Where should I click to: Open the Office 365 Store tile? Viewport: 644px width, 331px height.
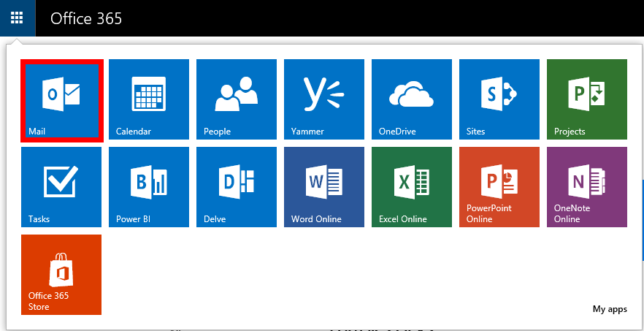coord(61,275)
